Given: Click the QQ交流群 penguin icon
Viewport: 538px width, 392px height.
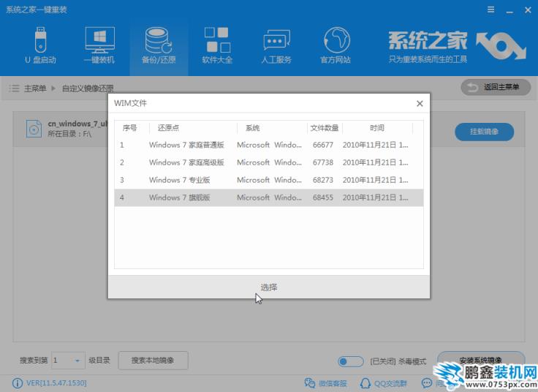Looking at the screenshot, I should pos(365,383).
